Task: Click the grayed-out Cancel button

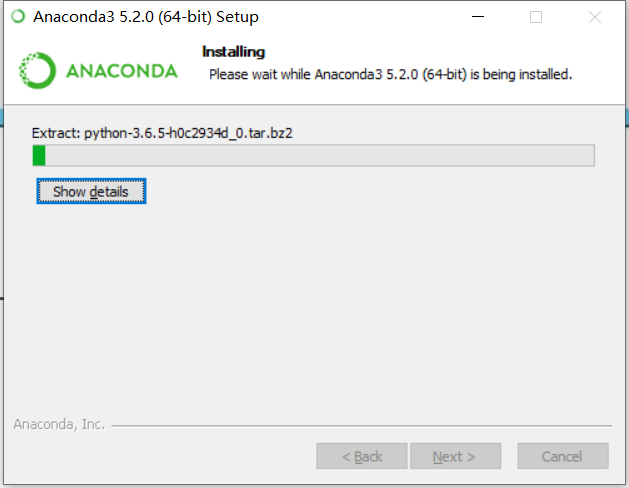Action: coord(563,456)
